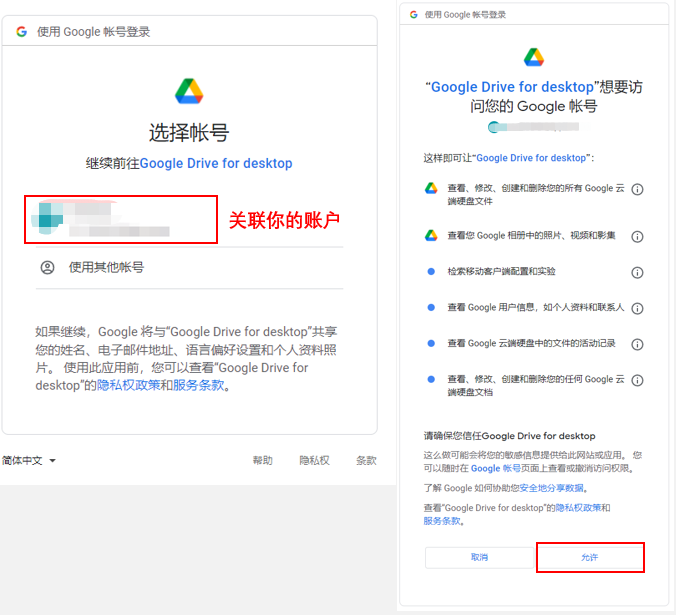Show info for 任何 Google 云端硬盘文档 permission
This screenshot has height=615, width=676.
[x=637, y=380]
